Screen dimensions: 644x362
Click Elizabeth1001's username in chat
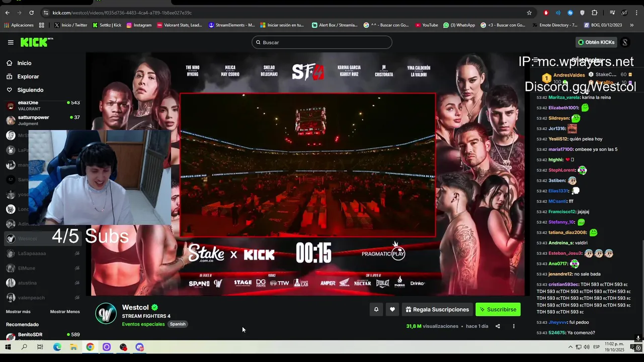point(563,108)
